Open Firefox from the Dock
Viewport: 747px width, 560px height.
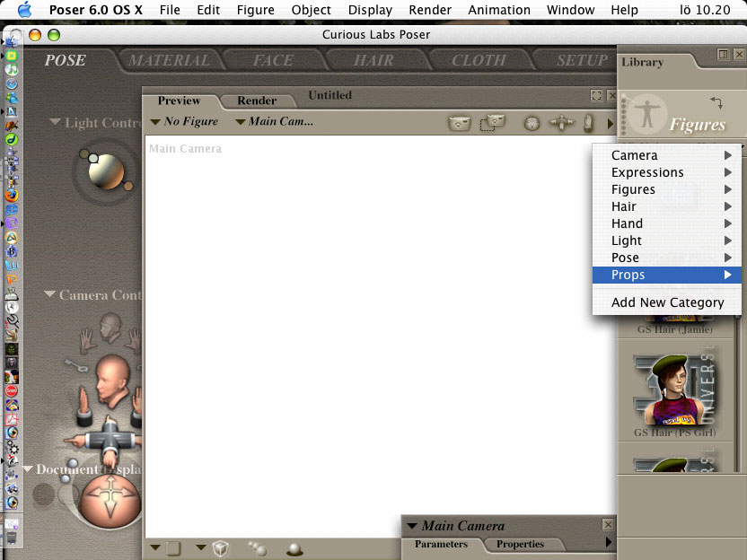coord(12,196)
